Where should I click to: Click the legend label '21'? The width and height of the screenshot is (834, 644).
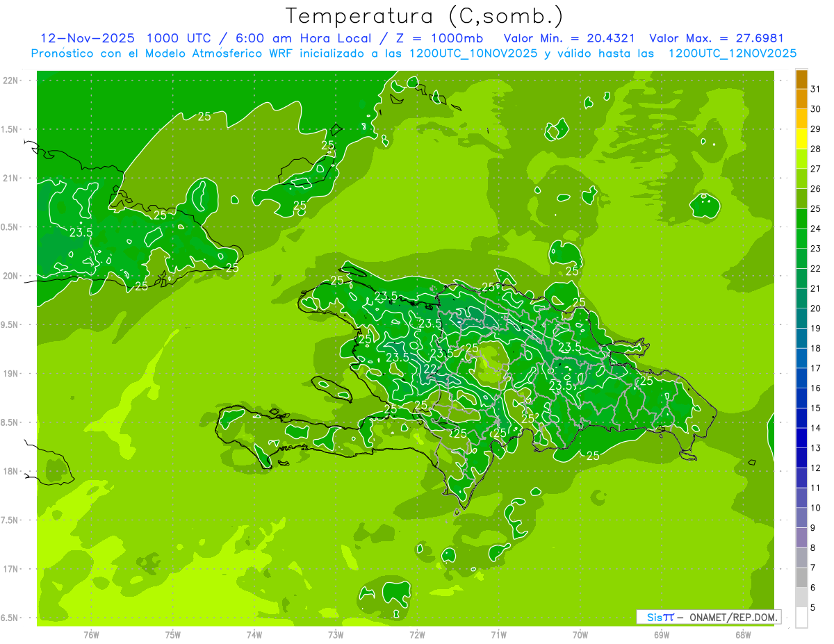tap(816, 288)
